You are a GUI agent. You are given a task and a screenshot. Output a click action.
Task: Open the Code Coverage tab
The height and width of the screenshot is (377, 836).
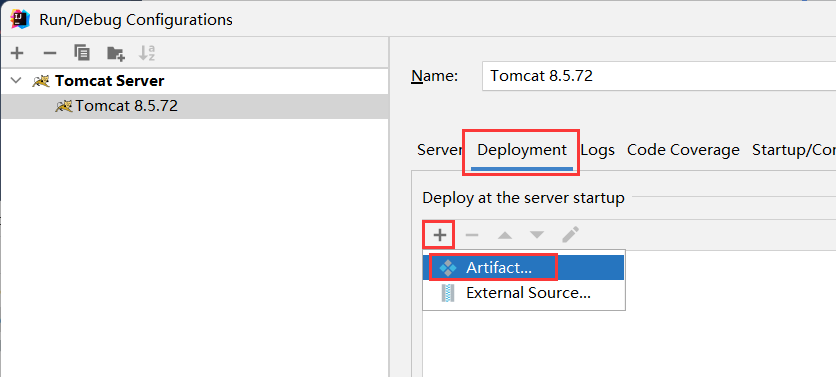click(x=683, y=150)
